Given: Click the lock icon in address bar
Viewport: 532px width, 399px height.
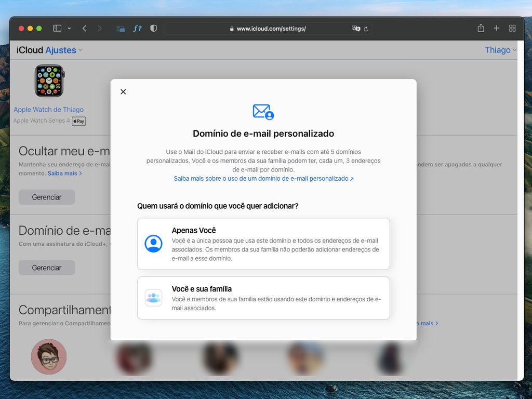Looking at the screenshot, I should pyautogui.click(x=232, y=29).
